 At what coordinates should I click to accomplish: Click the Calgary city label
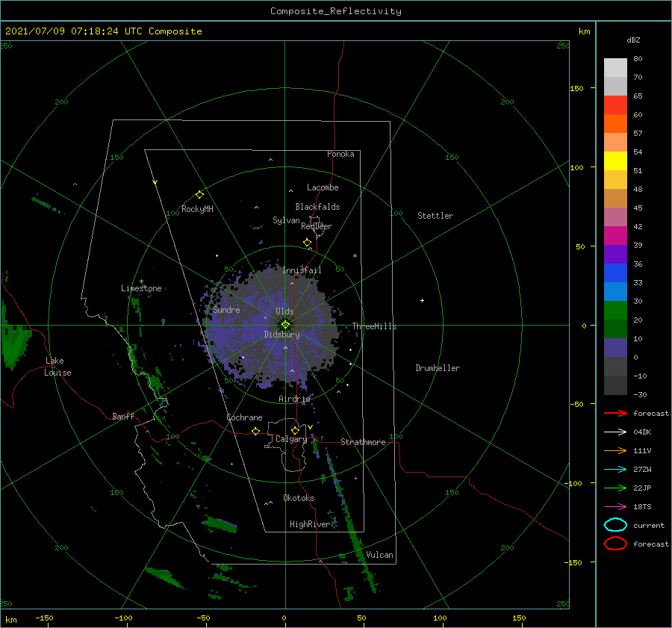pyautogui.click(x=291, y=439)
